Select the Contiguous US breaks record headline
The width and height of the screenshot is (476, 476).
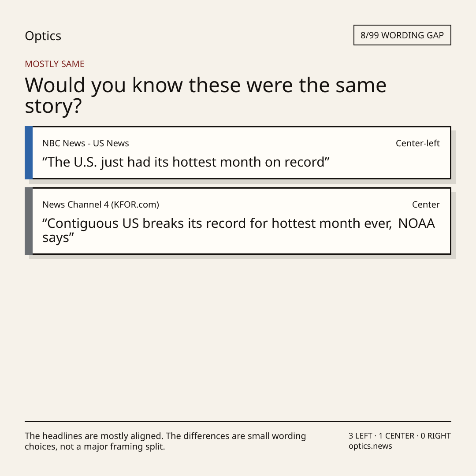[x=238, y=231]
